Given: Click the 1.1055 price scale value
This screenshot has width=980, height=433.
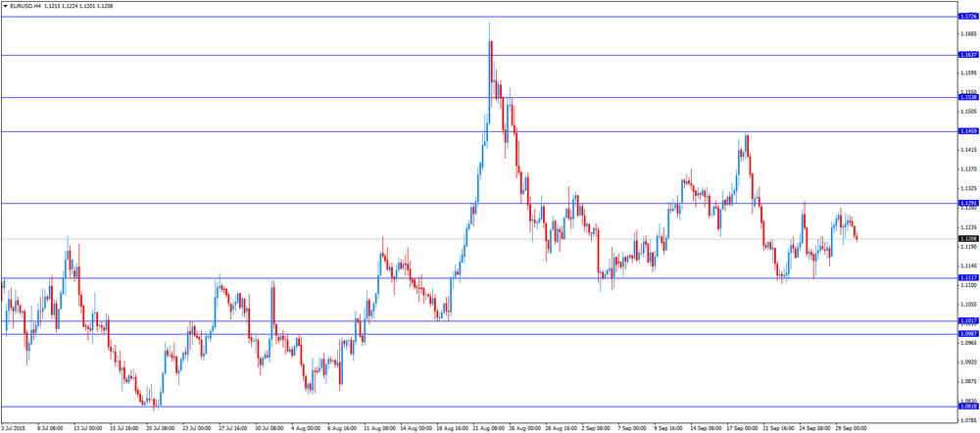Looking at the screenshot, I should coord(967,305).
